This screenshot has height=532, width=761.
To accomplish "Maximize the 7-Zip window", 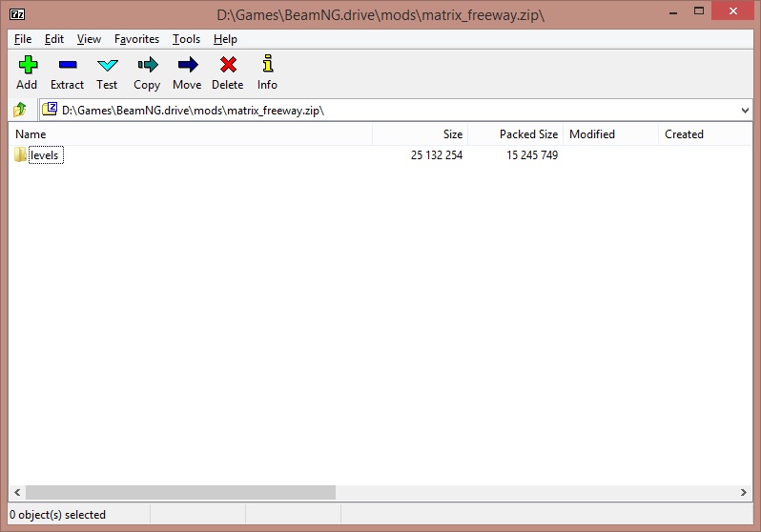I will pyautogui.click(x=698, y=10).
